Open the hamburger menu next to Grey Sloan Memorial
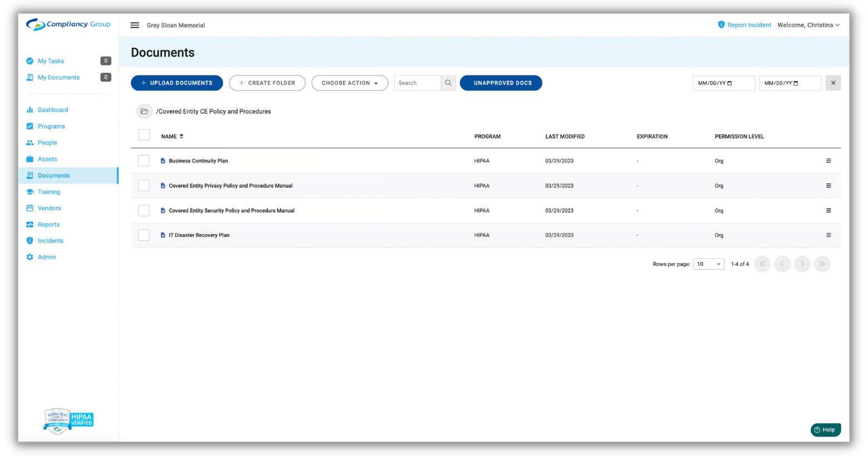Image resolution: width=868 pixels, height=456 pixels. tap(135, 25)
